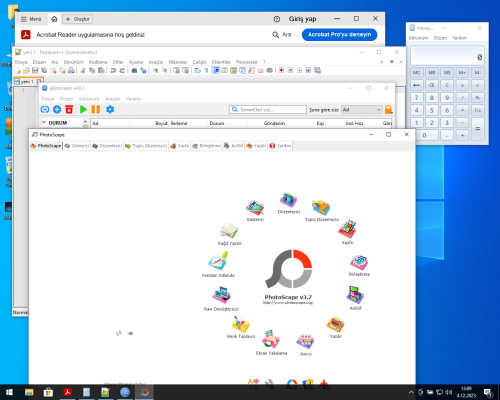This screenshot has height=400, width=500.
Task: Open the 'Şuna göre süz' Ad dropdown in qBittorrent
Action: point(362,110)
